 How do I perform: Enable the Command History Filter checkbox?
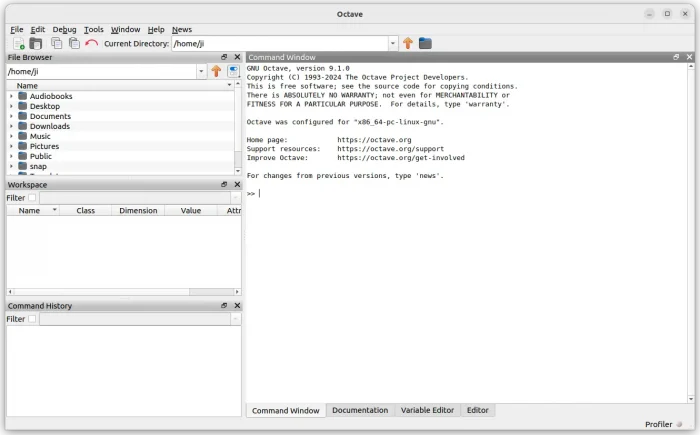[x=32, y=319]
